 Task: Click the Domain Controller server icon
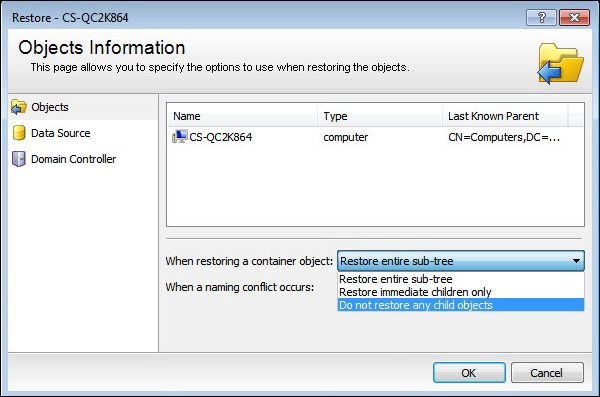pos(18,159)
